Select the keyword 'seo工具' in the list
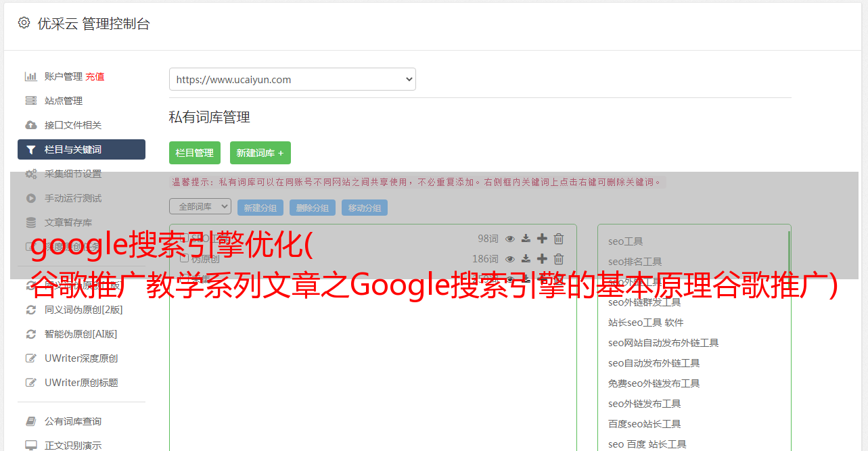868x451 pixels. tap(626, 241)
